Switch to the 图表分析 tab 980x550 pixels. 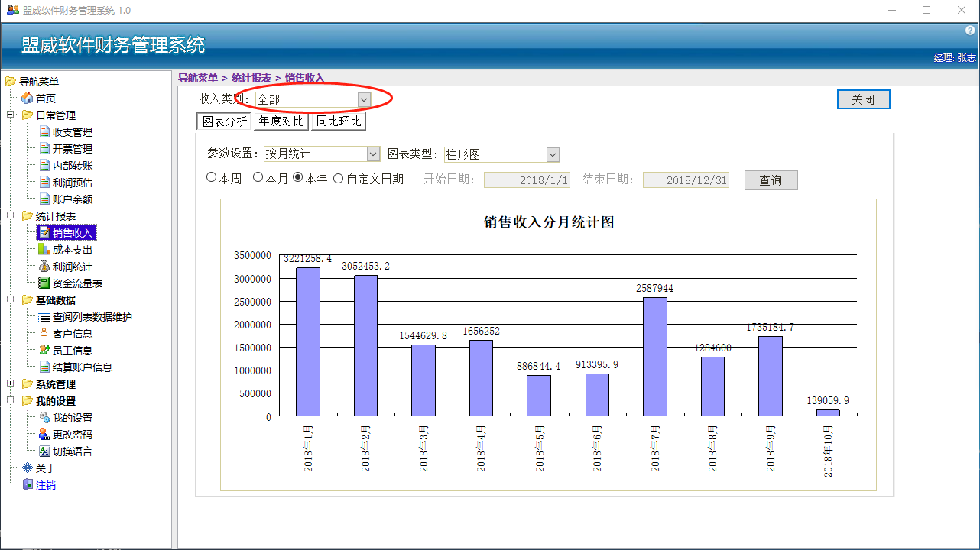[224, 121]
